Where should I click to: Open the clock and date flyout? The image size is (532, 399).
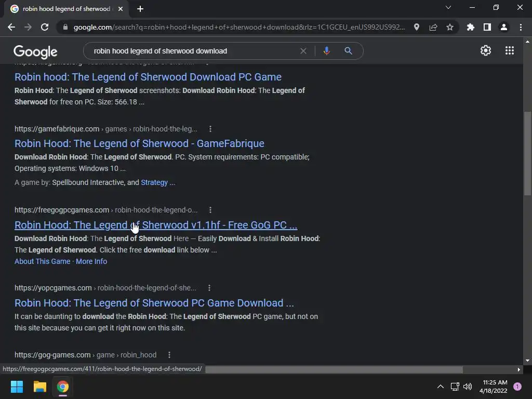(494, 387)
